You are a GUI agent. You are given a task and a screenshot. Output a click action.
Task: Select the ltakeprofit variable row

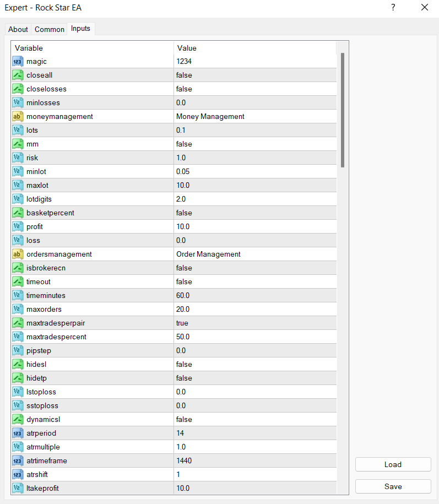point(174,488)
